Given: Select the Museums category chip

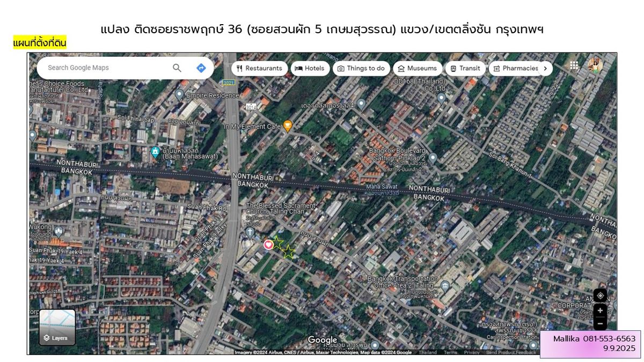Looking at the screenshot, I should tap(418, 69).
